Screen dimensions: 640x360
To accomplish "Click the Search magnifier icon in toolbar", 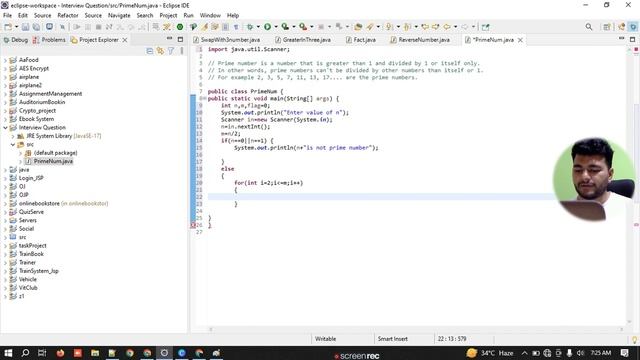I will pos(589,27).
